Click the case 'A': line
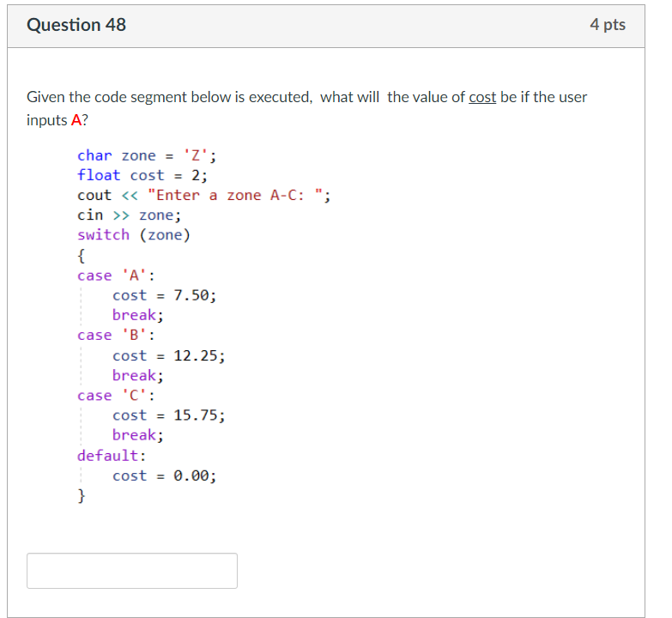The image size is (672, 618). [116, 276]
